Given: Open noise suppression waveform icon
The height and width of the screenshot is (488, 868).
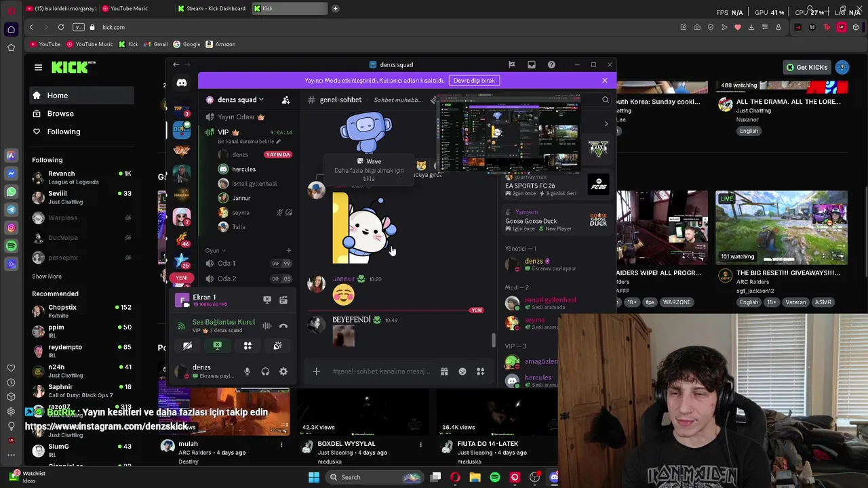Looking at the screenshot, I should pos(267,326).
